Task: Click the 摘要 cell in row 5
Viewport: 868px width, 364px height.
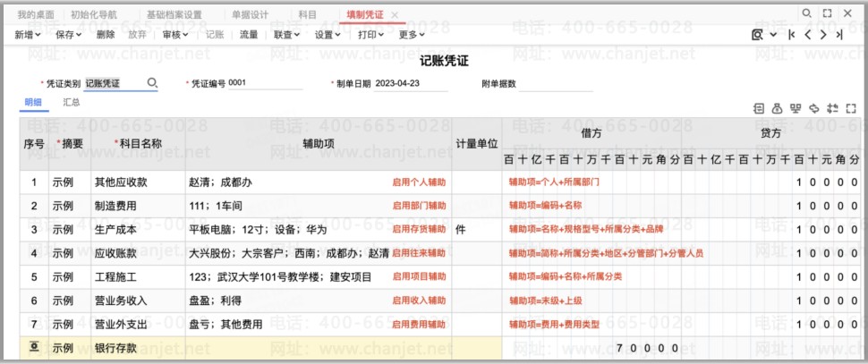Action: point(70,277)
